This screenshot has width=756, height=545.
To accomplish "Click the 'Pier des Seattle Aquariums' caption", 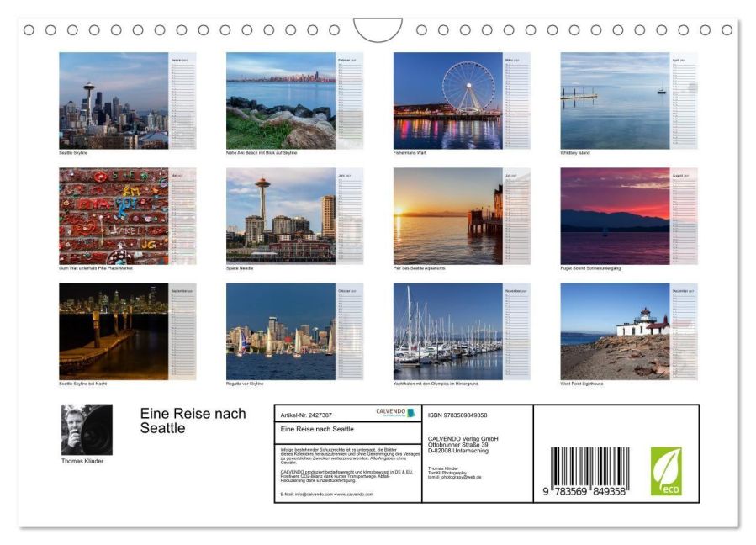I will coord(419,268).
